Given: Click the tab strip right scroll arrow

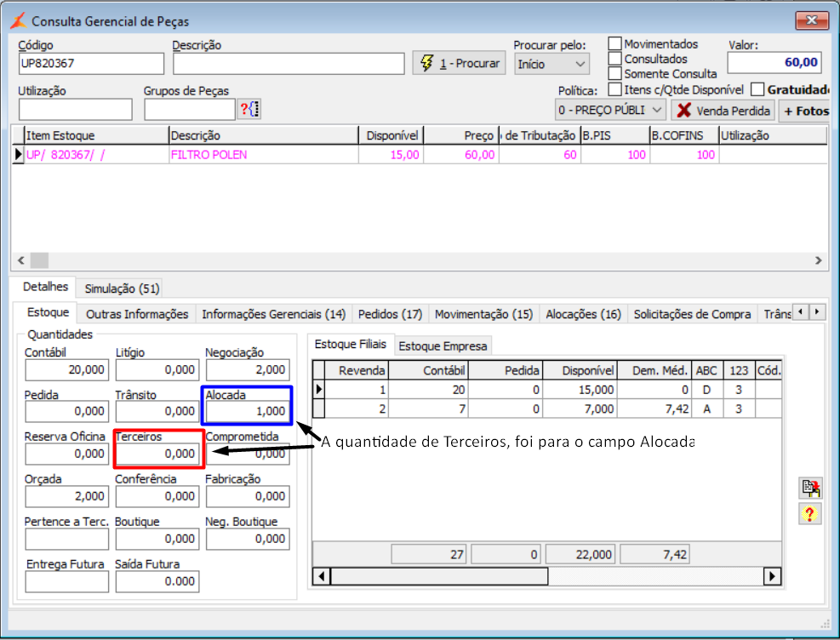Looking at the screenshot, I should click(817, 311).
